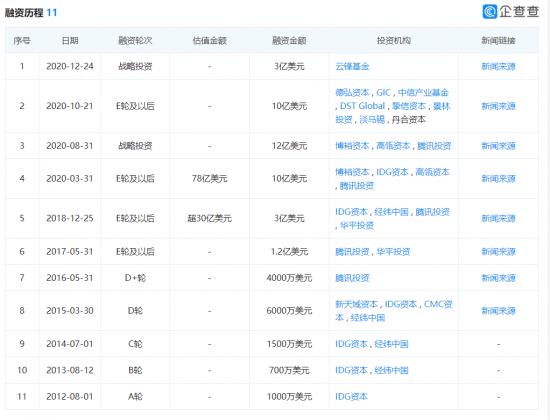Open 高瓴资本 link in 2020-03-31 row

click(x=432, y=172)
